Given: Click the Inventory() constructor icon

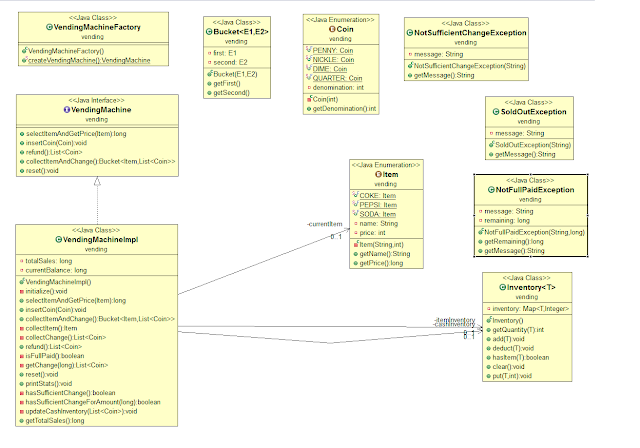Looking at the screenshot, I should pyautogui.click(x=489, y=320).
